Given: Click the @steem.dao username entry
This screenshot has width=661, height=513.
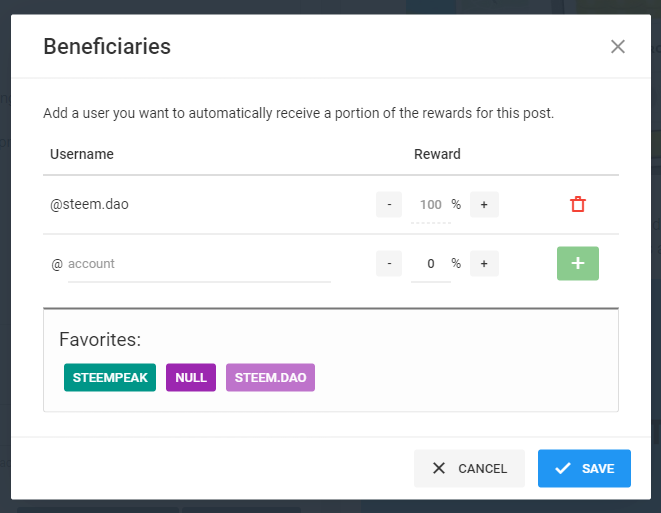Looking at the screenshot, I should (90, 204).
